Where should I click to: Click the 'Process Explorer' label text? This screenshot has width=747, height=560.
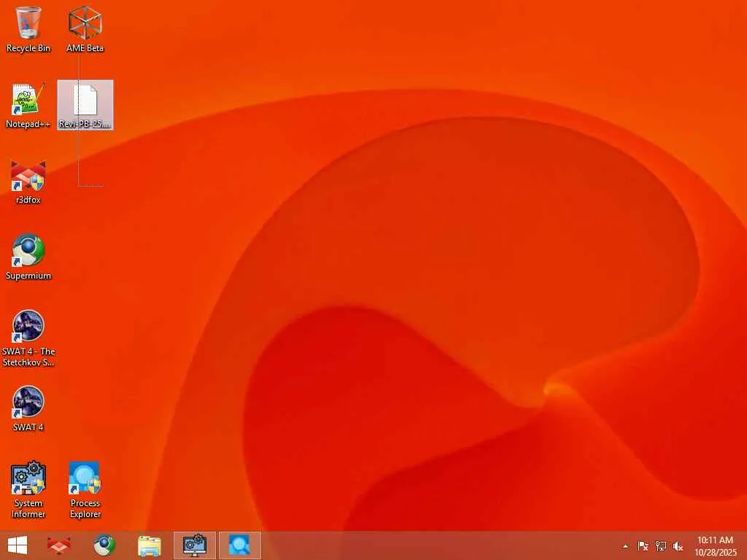(85, 508)
